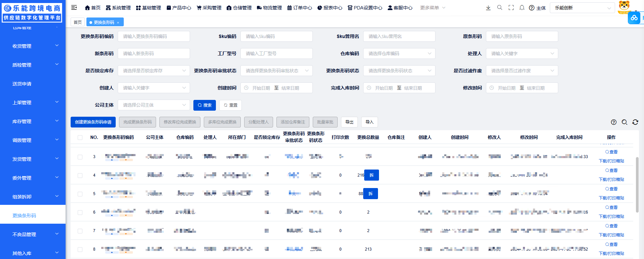Expand 质检管理 in the sidebar

click(x=33, y=65)
